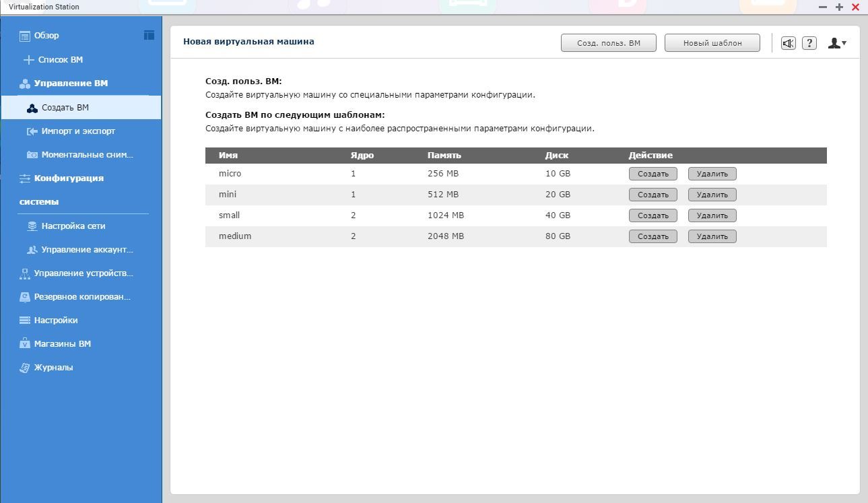Viewport: 868px width, 503px height.
Task: Open Резервное копирование menu item
Action: click(x=82, y=297)
